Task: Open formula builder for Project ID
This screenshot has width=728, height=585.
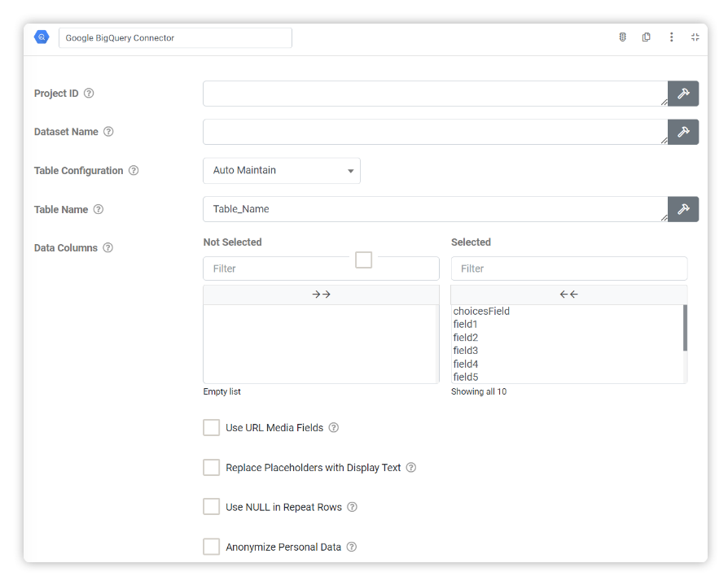Action: (683, 94)
